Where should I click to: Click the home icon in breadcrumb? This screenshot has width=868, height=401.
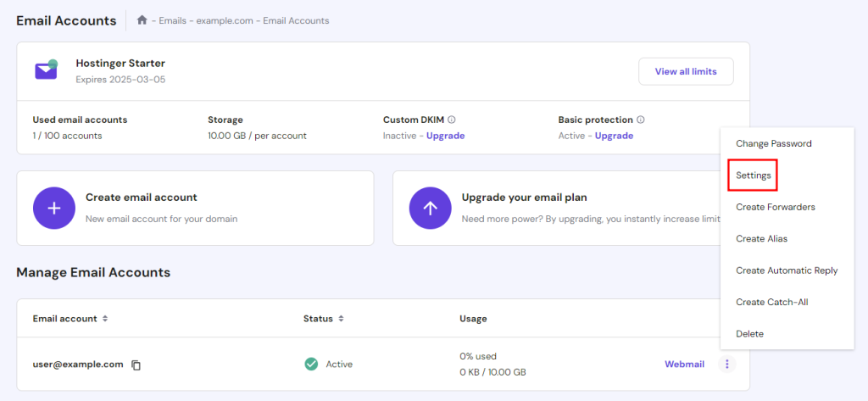[142, 20]
